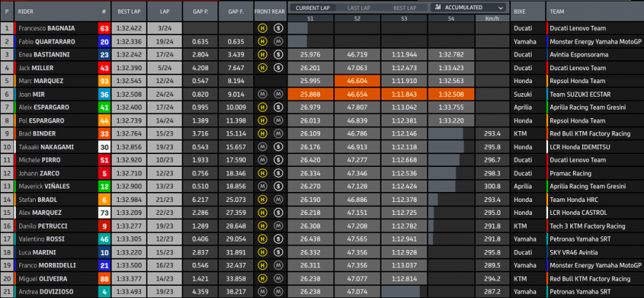Click Zarco's hard front tyre icon

(x=262, y=173)
